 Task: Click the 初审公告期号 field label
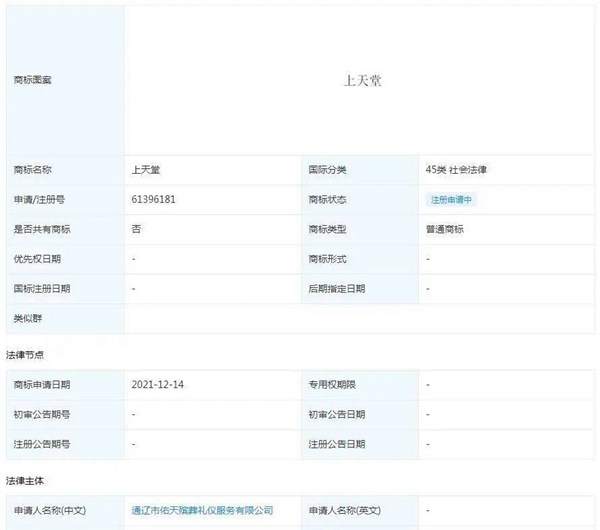click(41, 414)
